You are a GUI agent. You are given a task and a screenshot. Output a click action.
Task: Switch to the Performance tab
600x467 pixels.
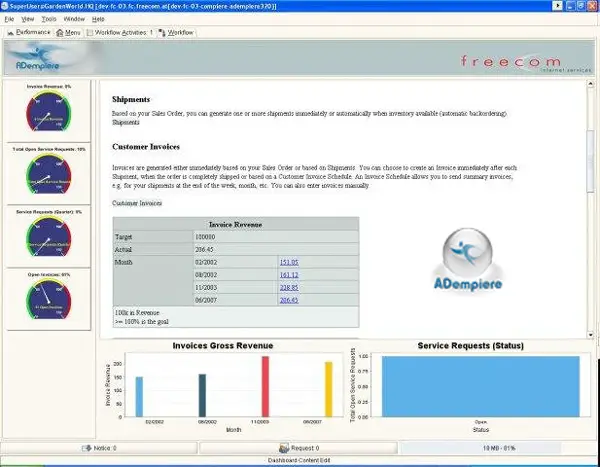pyautogui.click(x=29, y=33)
